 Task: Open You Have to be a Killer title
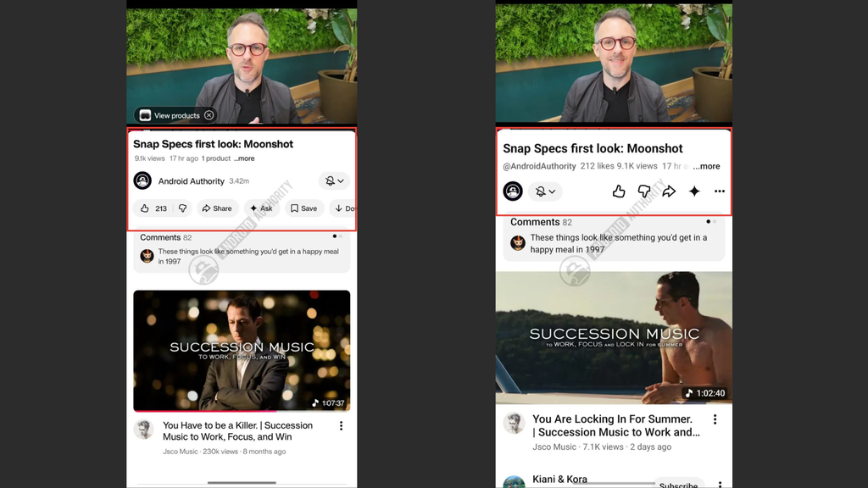pos(237,431)
